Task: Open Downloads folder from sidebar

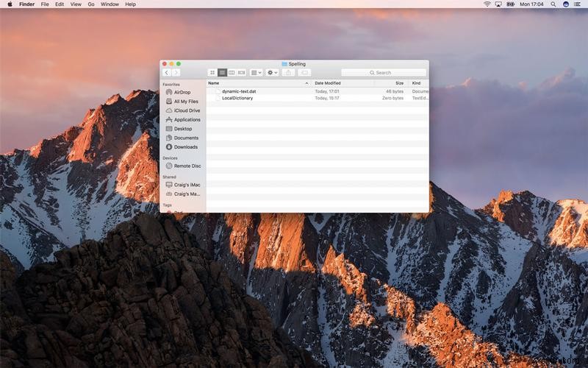Action: coord(185,147)
